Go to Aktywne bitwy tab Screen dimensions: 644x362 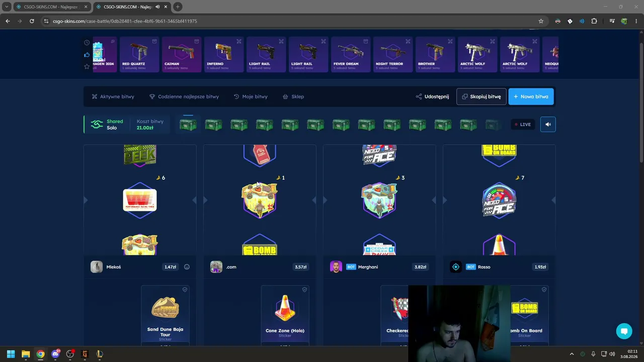113,97
